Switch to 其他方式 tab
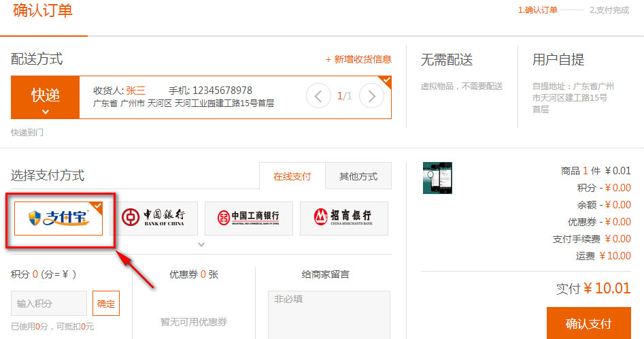The height and width of the screenshot is (339, 644). (x=358, y=176)
